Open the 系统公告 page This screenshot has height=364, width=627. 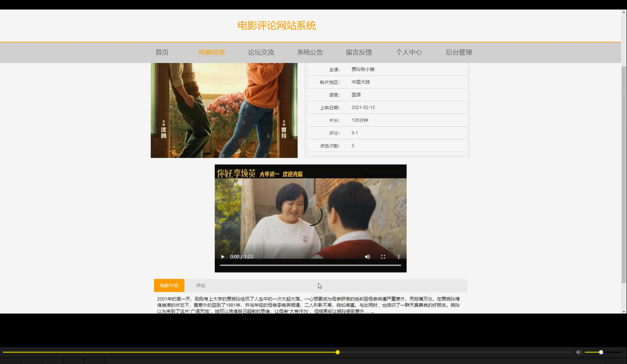click(x=310, y=52)
